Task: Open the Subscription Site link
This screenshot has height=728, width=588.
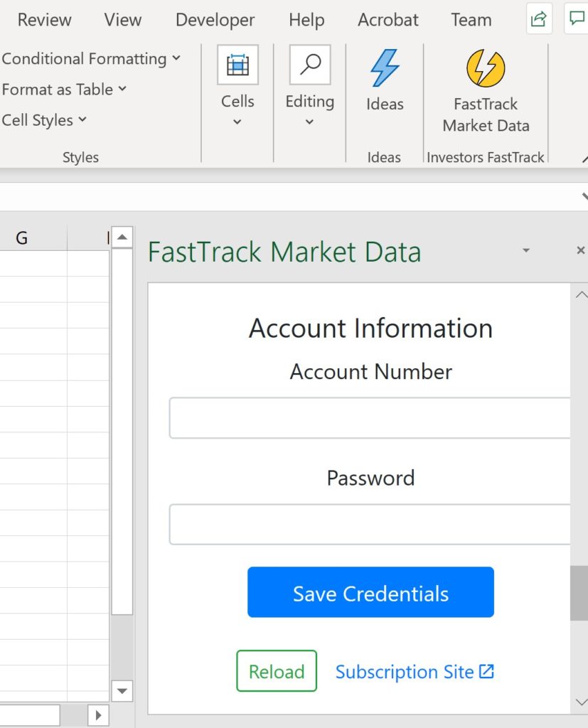Action: point(415,672)
